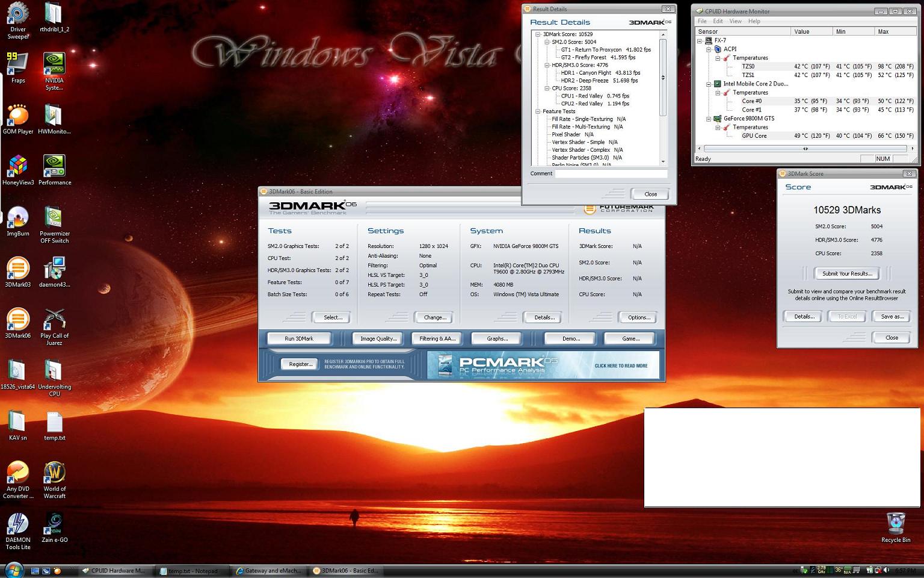This screenshot has height=578, width=924.
Task: Click Register button in 3DMark06
Action: 300,364
